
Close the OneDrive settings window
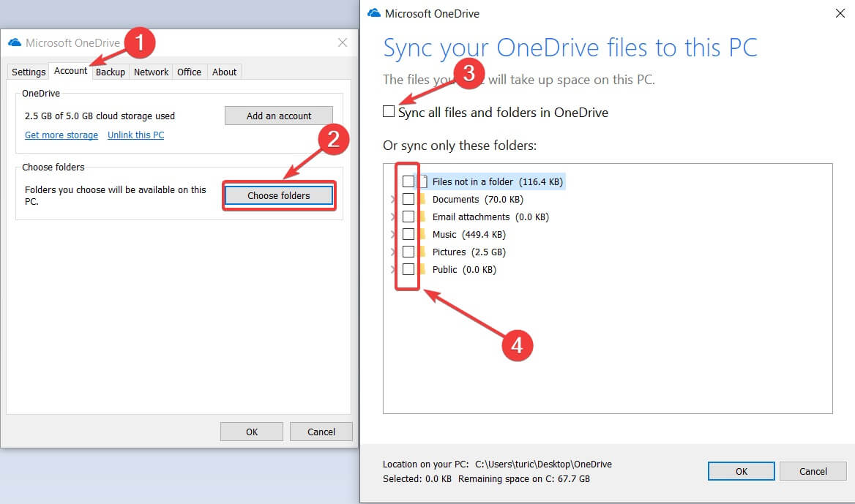tap(343, 42)
